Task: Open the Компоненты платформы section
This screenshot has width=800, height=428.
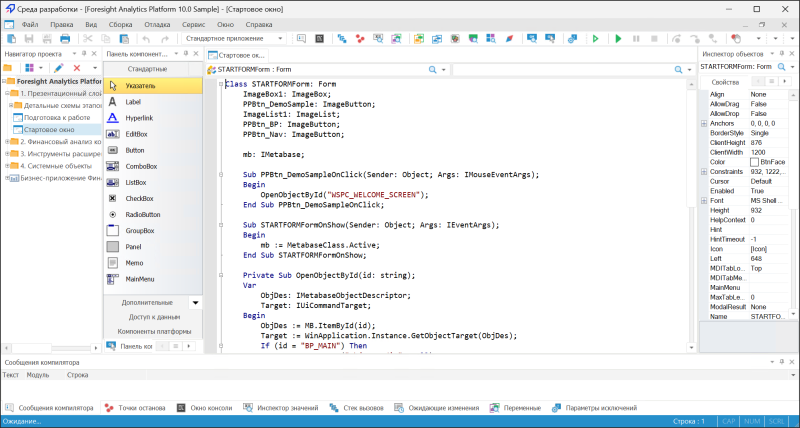Action: (154, 332)
